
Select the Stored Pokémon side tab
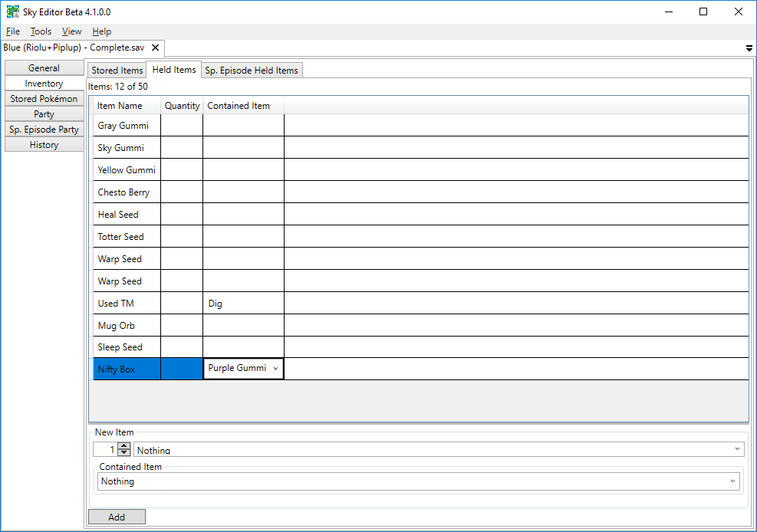point(44,99)
